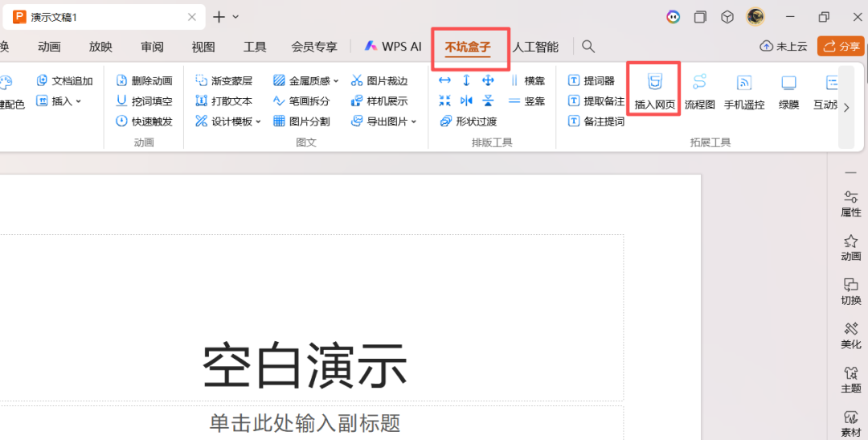This screenshot has height=440, width=868.
Task: Open the 主题 theme side panel
Action: [x=851, y=380]
